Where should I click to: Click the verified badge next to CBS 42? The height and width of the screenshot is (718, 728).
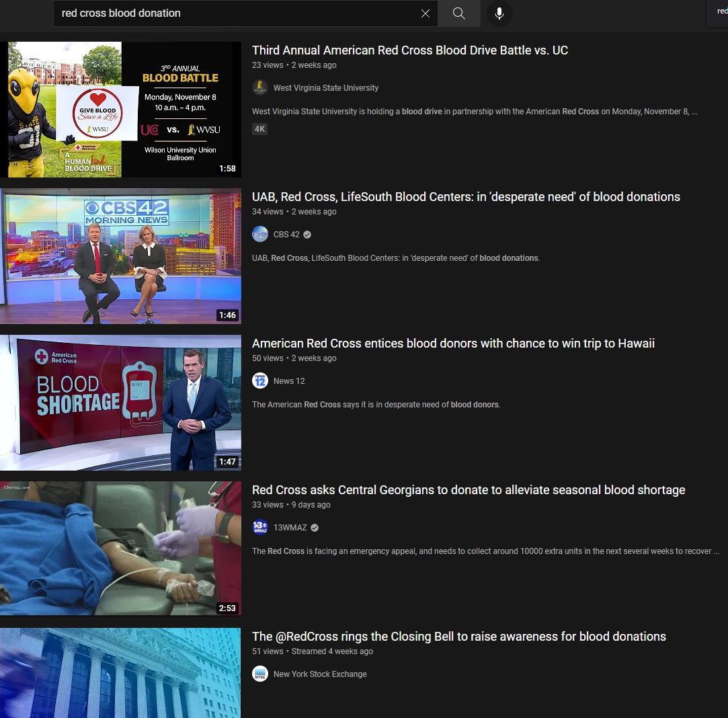coord(307,235)
